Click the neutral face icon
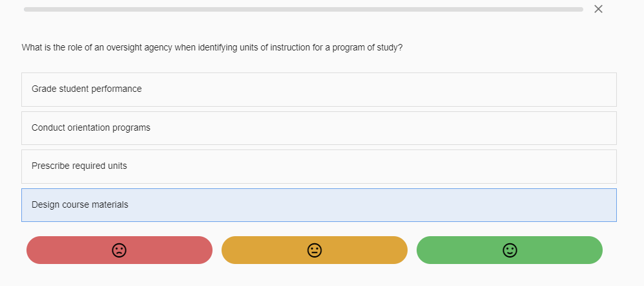This screenshot has height=286, width=644. pos(315,250)
